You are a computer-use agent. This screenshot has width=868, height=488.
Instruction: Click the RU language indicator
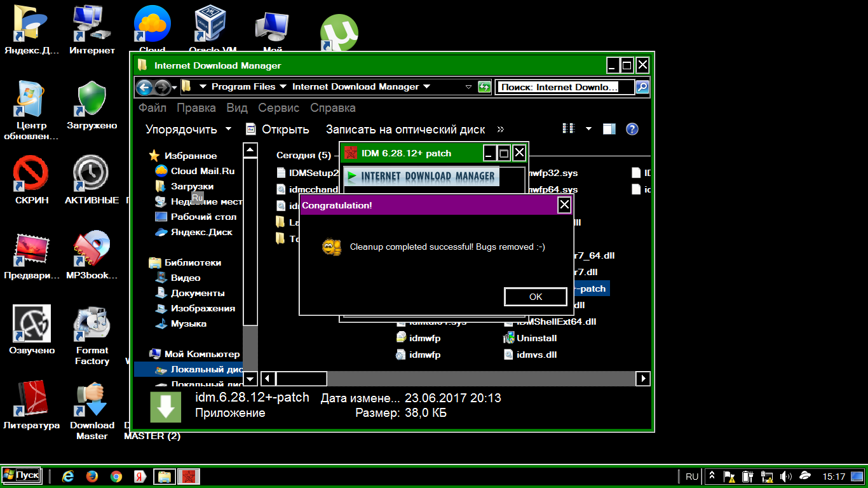(692, 476)
